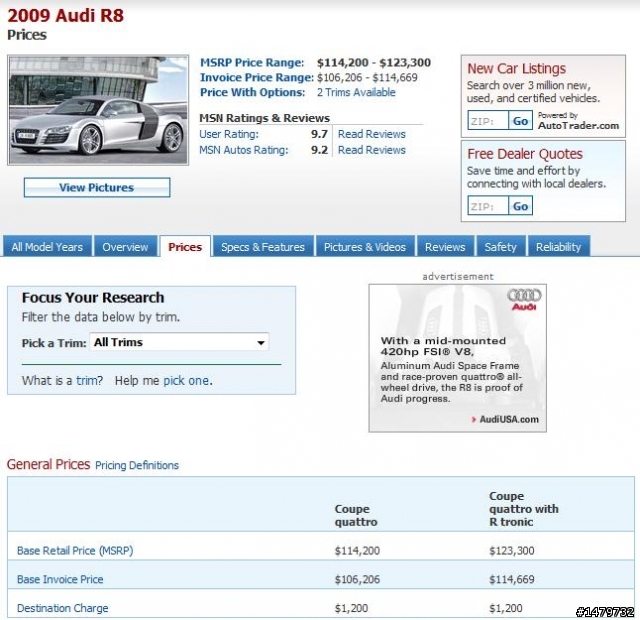
Task: Focus the ZIP field in New Car Listings
Action: (x=488, y=121)
